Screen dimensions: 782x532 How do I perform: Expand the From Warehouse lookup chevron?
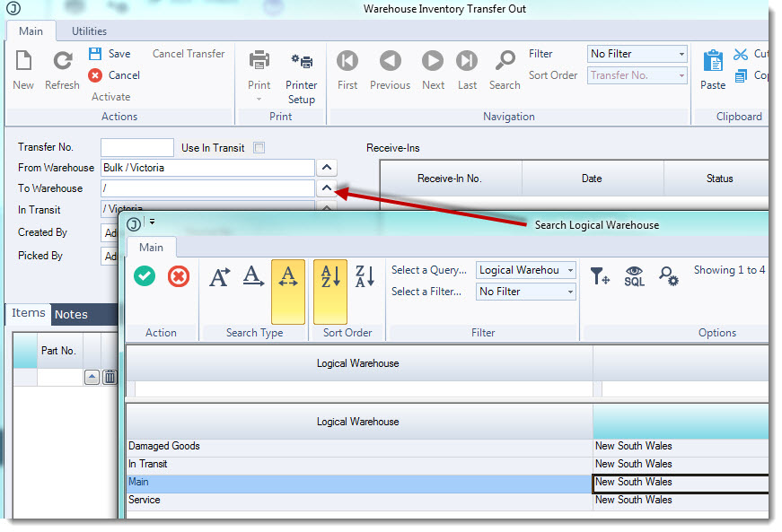327,168
